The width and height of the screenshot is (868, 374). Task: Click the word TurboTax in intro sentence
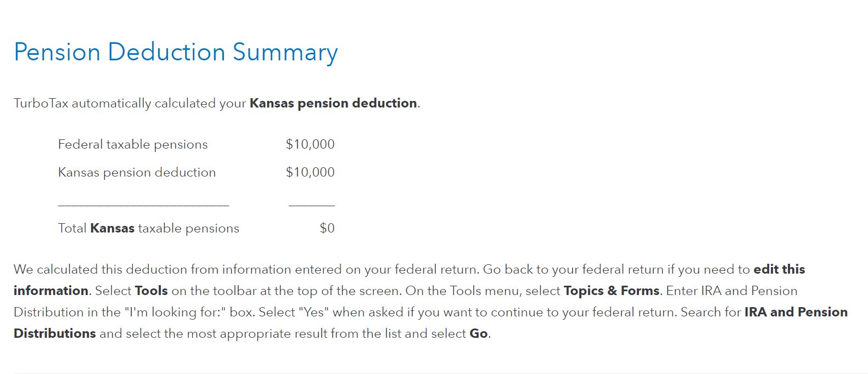point(41,103)
